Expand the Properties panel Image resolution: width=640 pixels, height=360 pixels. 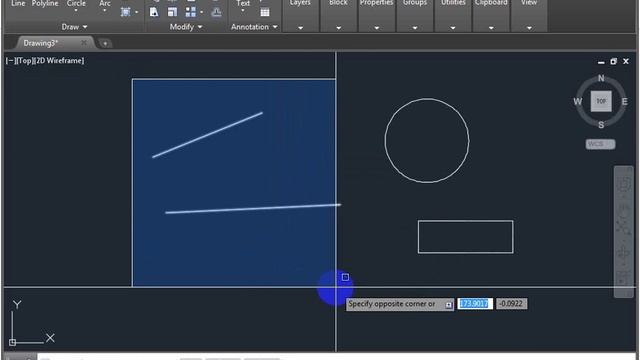click(376, 28)
